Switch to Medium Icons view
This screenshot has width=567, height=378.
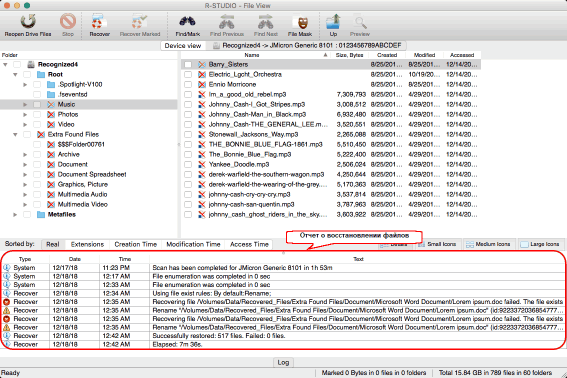click(x=489, y=244)
